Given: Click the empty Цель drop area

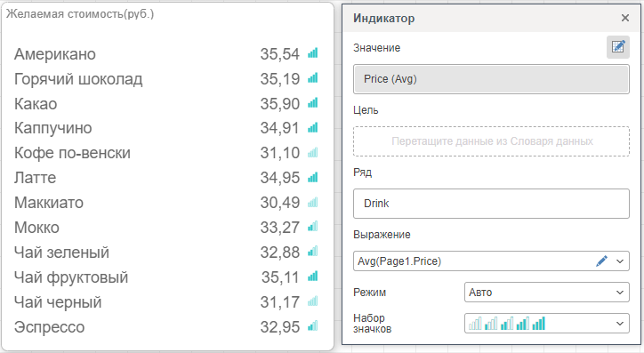Looking at the screenshot, I should pos(491,141).
